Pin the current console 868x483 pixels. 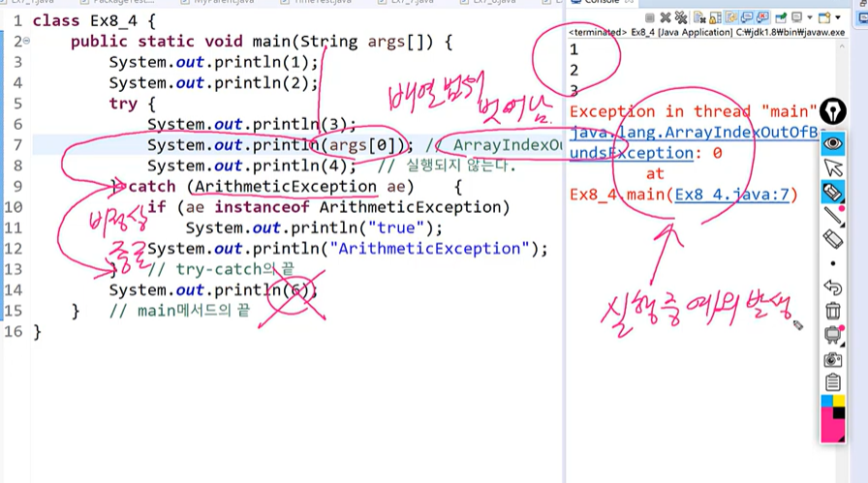coord(781,17)
